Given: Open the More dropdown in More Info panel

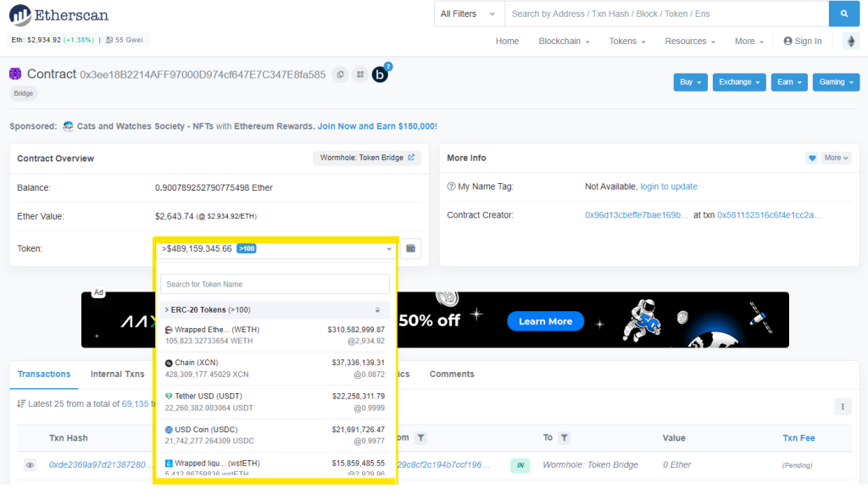Looking at the screenshot, I should pyautogui.click(x=836, y=158).
